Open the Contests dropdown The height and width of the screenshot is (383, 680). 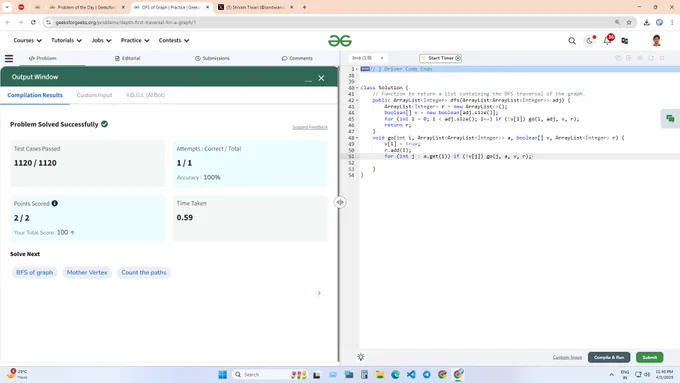173,40
